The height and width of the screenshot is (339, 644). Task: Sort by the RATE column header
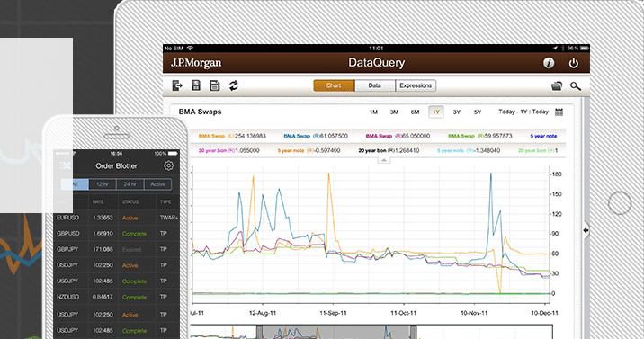(x=98, y=202)
